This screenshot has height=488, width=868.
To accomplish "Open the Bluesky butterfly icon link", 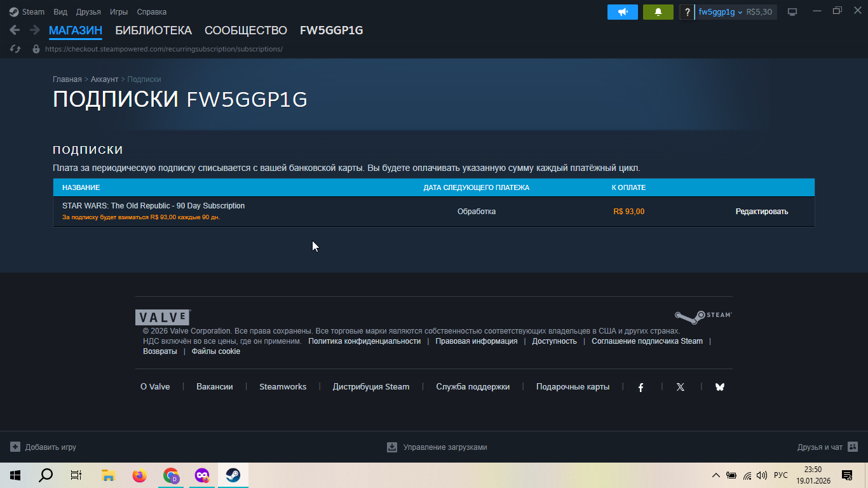I will pos(720,387).
